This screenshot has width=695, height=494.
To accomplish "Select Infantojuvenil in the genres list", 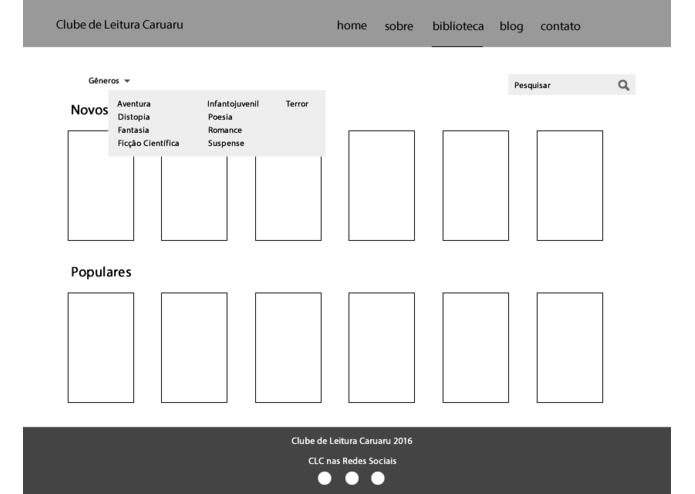I will [x=233, y=104].
